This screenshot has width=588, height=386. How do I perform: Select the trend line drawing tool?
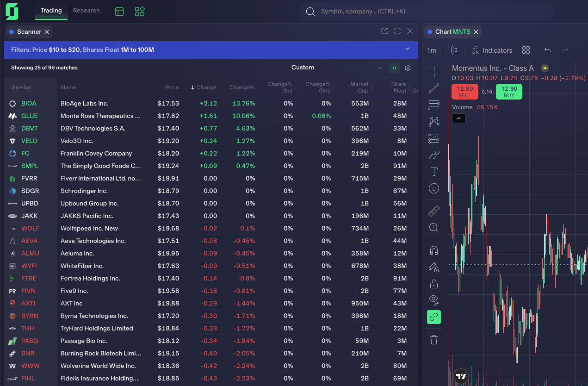coord(433,88)
